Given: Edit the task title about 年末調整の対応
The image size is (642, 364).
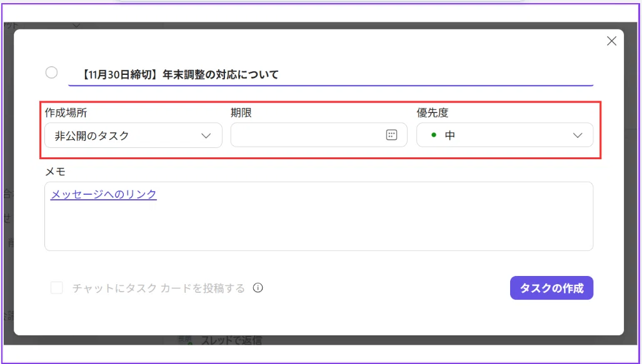Looking at the screenshot, I should click(x=331, y=75).
